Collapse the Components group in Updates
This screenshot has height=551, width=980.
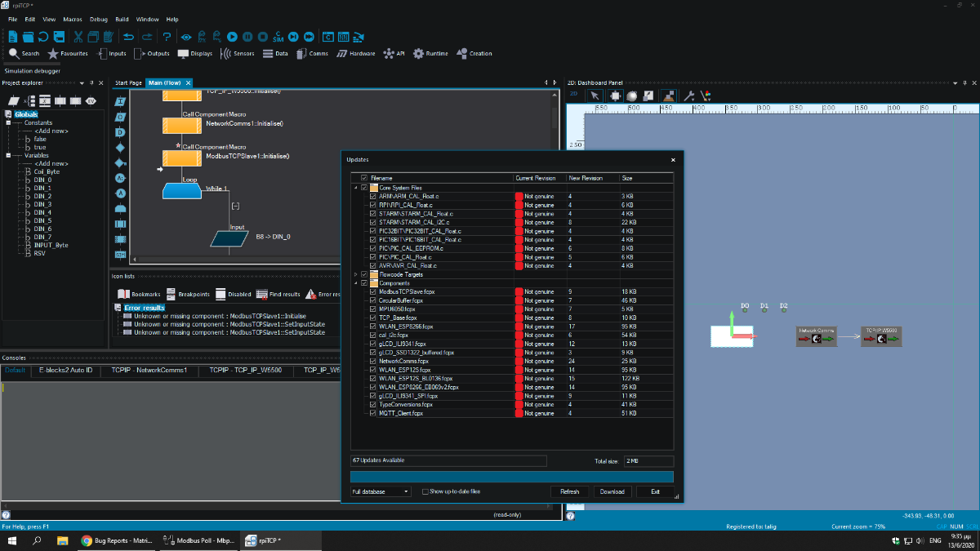(356, 283)
